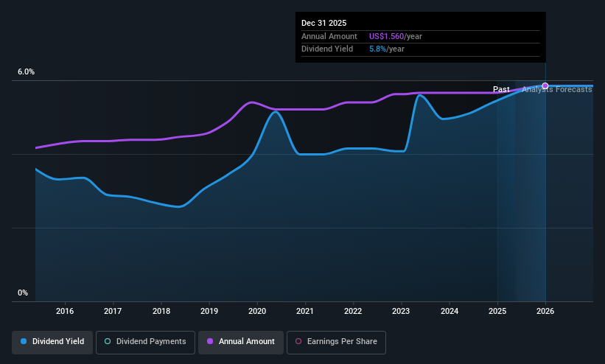
Task: Toggle the Annual Amount series
Action: 241,342
